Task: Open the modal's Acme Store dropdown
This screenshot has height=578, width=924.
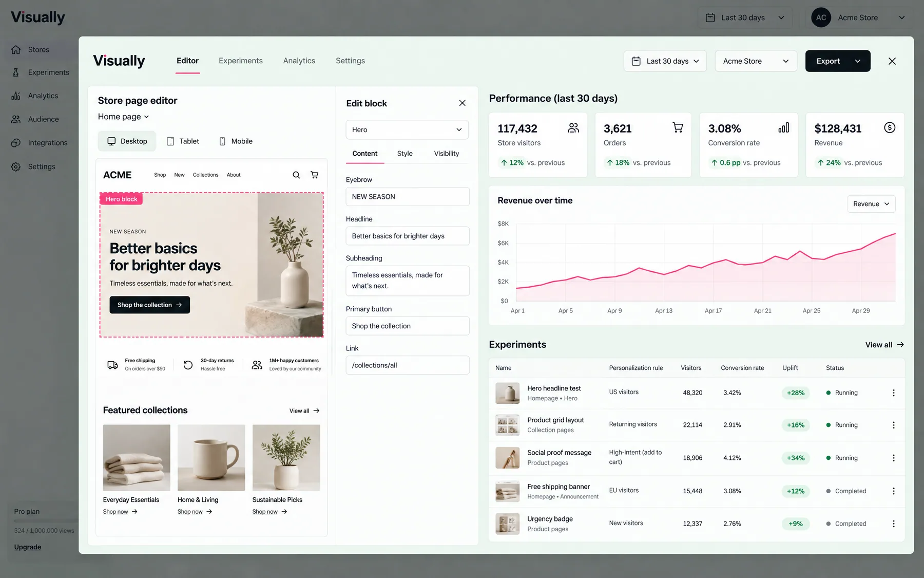Action: 756,61
